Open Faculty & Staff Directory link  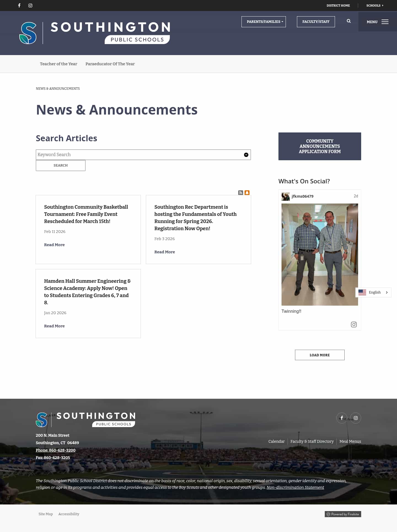[312, 441]
